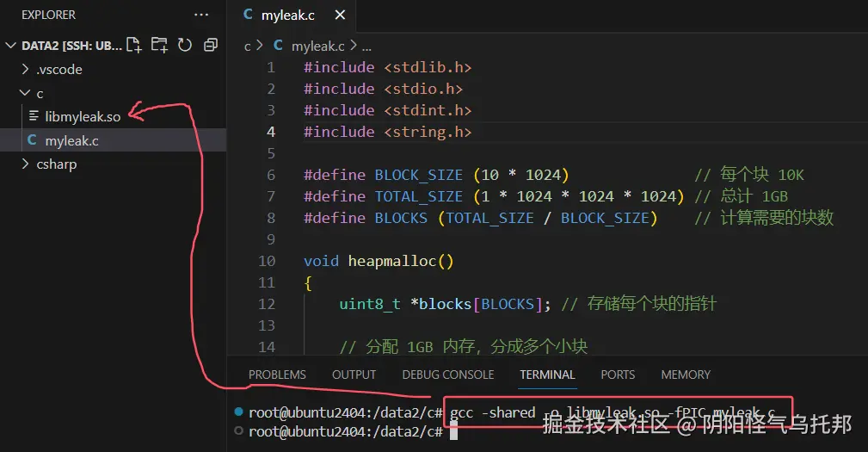This screenshot has height=452, width=868.
Task: Click the breadcrumb ellipsis symbol segment
Action: [366, 47]
